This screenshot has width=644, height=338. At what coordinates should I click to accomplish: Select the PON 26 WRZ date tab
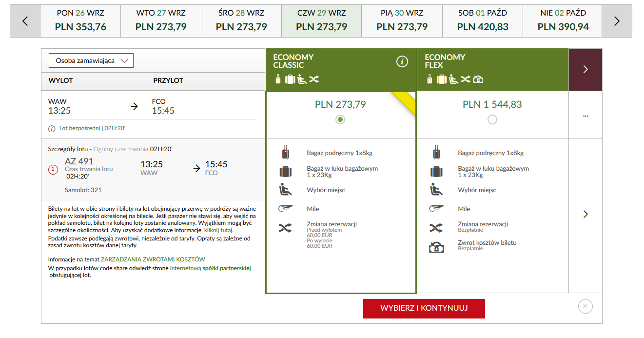(x=80, y=21)
